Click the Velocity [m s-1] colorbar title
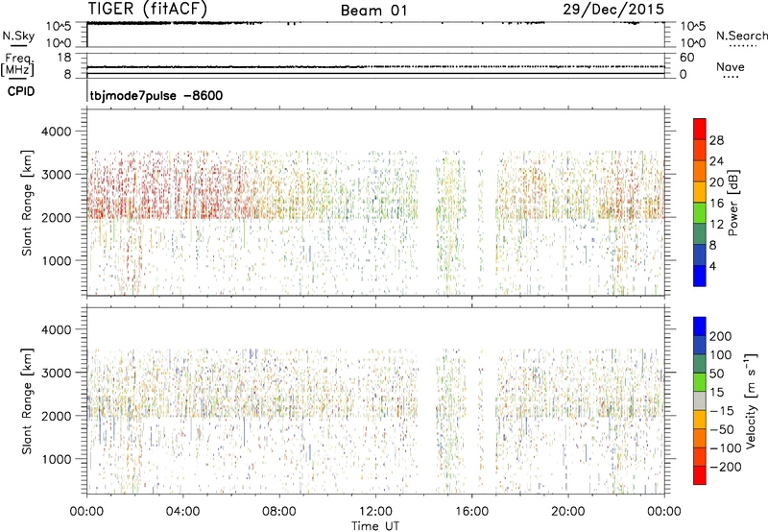768x532 pixels. tap(750, 400)
